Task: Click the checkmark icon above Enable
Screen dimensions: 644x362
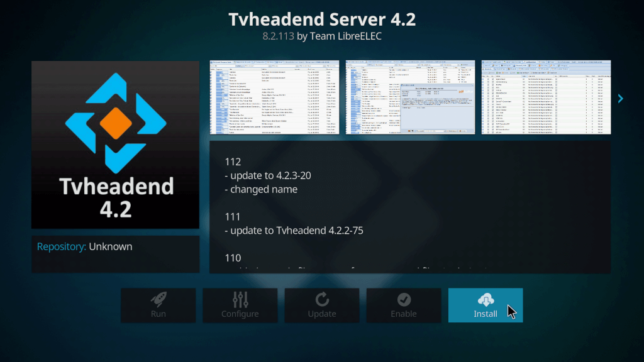Action: 404,299
